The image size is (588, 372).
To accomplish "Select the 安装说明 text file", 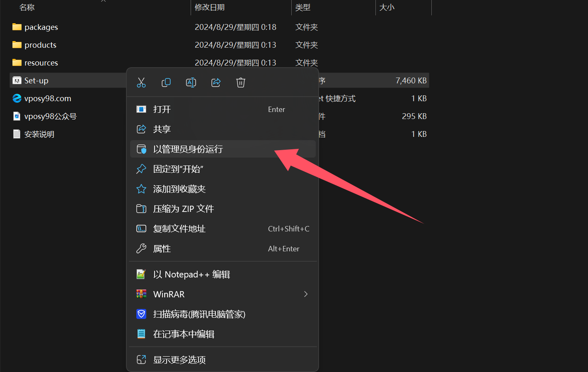I will (39, 134).
